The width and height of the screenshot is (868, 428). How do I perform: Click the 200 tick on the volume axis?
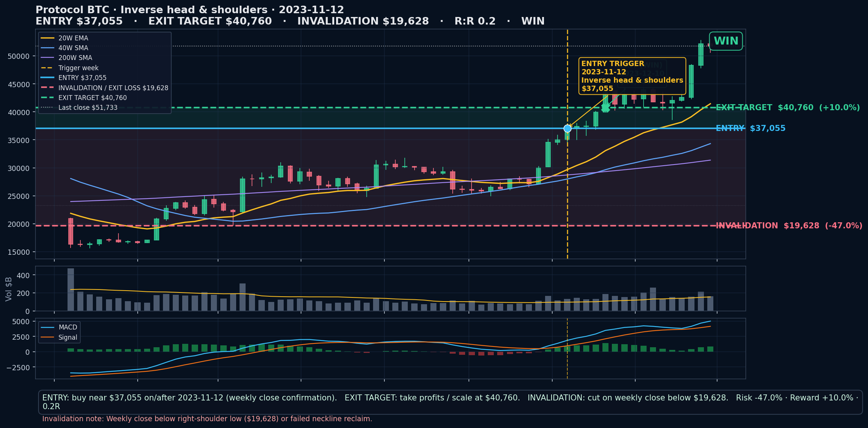coord(23,293)
